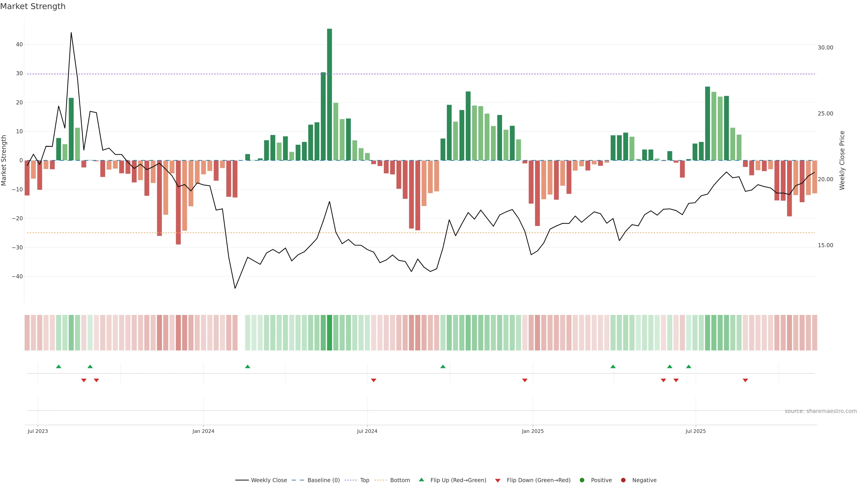Click the red Negative circle legend icon
868x488 pixels.
(x=623, y=480)
